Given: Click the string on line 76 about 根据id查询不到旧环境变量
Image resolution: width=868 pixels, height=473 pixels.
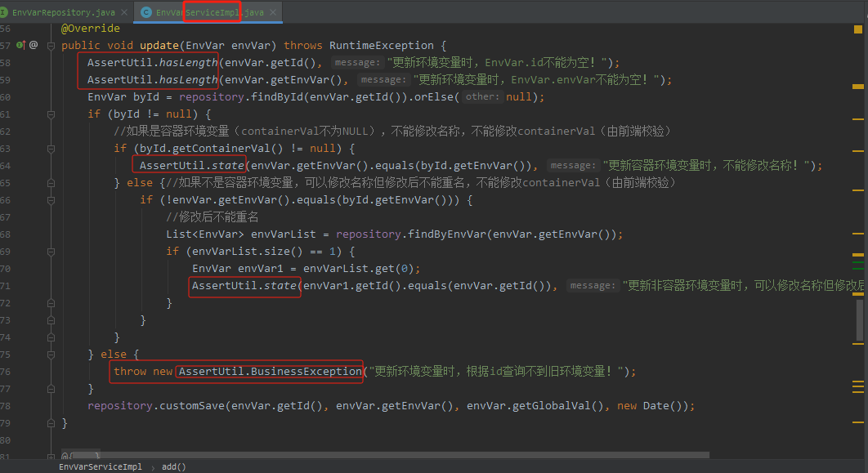Looking at the screenshot, I should coord(499,371).
